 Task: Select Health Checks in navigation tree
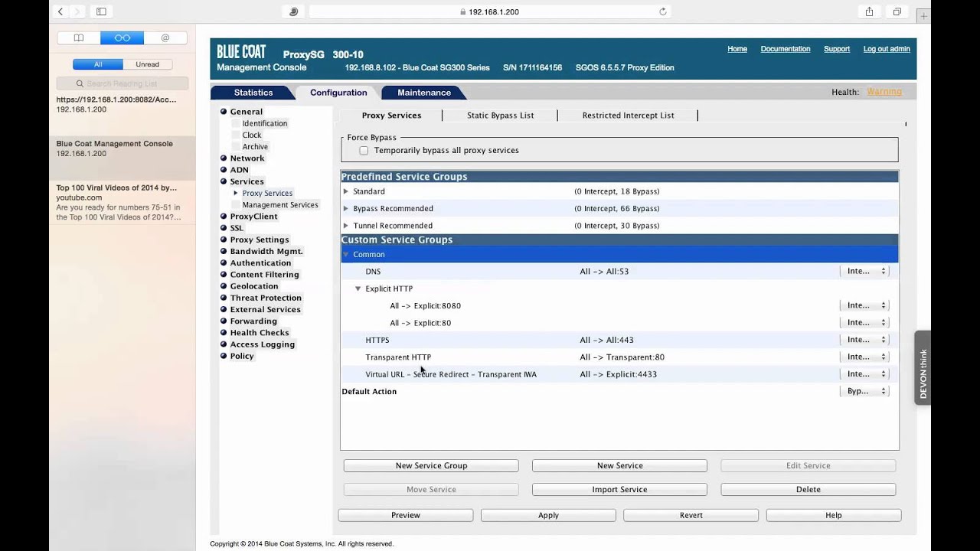click(260, 333)
